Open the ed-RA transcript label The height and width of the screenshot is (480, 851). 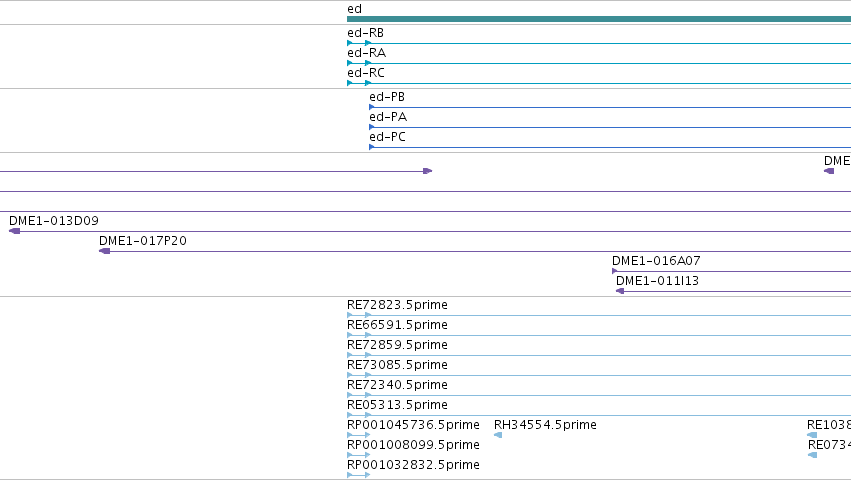point(366,53)
